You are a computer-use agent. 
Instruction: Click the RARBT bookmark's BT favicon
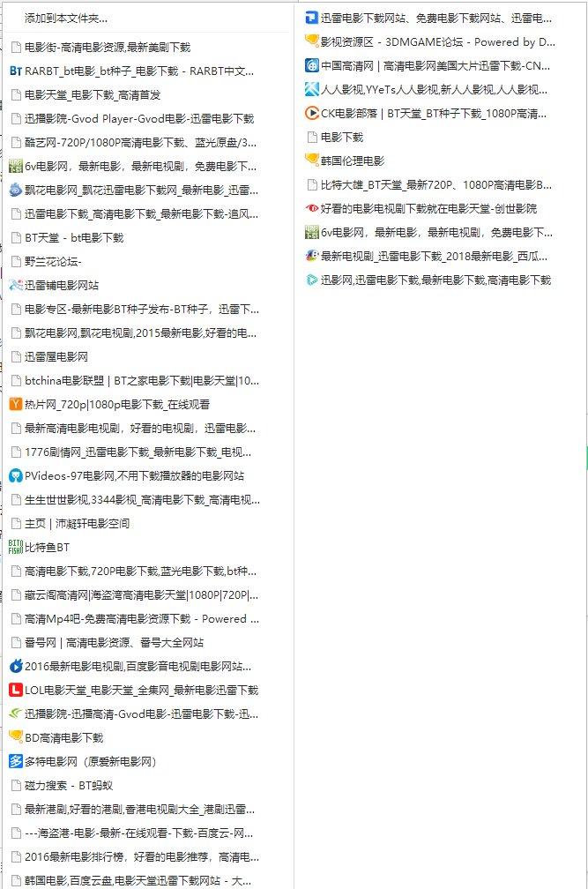pyautogui.click(x=16, y=71)
